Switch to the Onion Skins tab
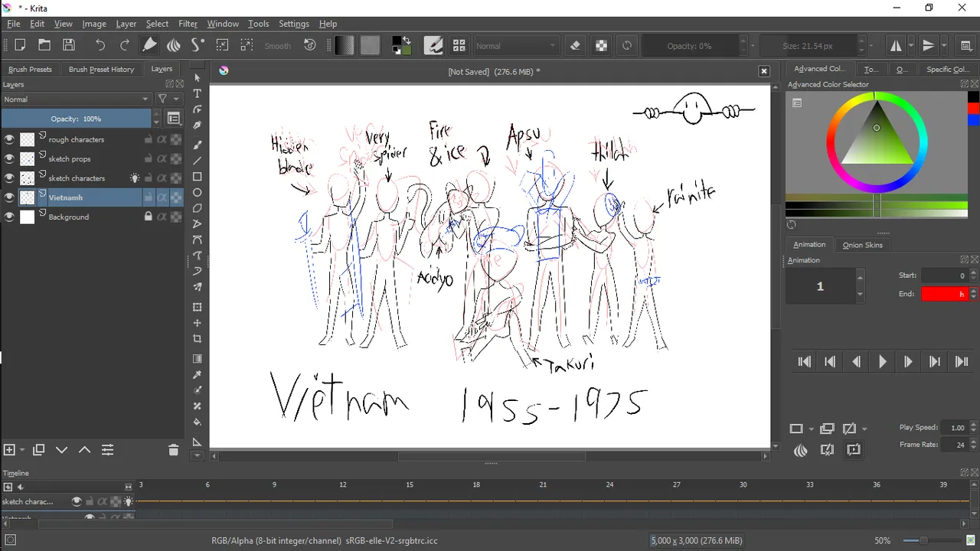Screen dimensions: 980x551 (x=862, y=245)
